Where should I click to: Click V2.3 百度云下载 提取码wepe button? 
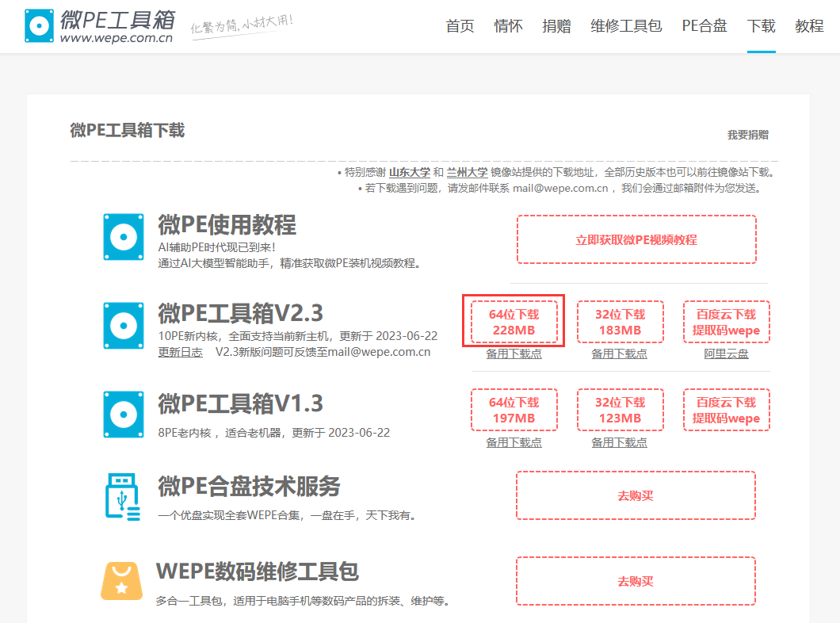tap(726, 322)
